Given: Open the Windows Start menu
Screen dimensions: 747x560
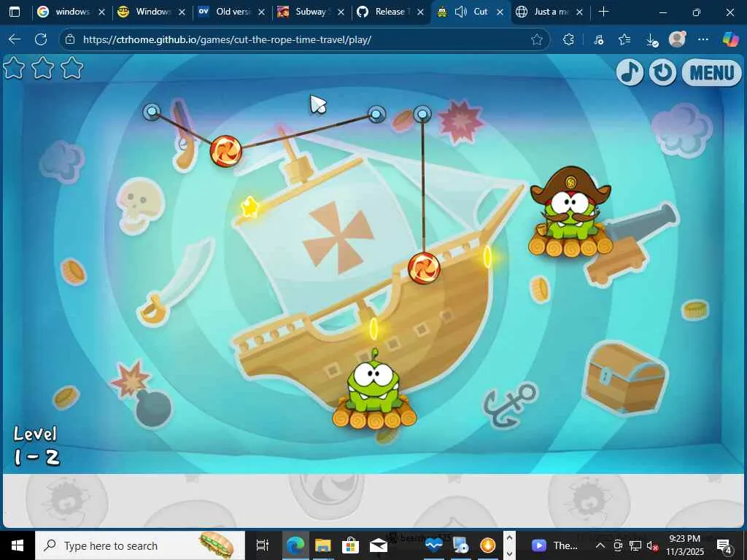Looking at the screenshot, I should 18,545.
